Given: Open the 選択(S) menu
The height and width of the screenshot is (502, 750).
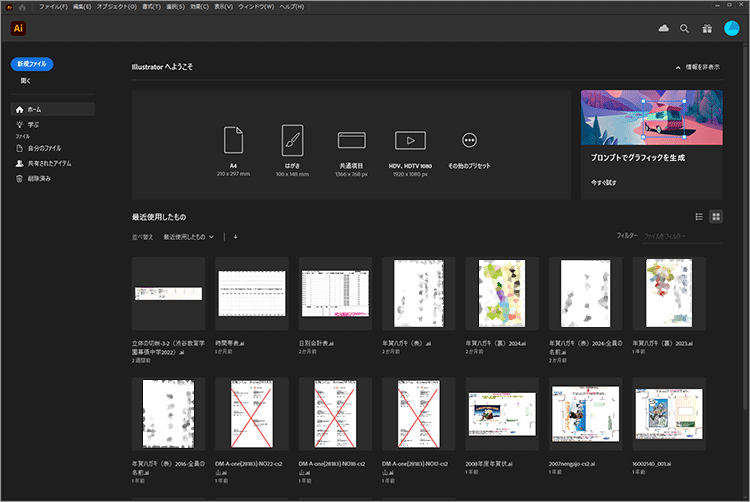Looking at the screenshot, I should tap(175, 7).
